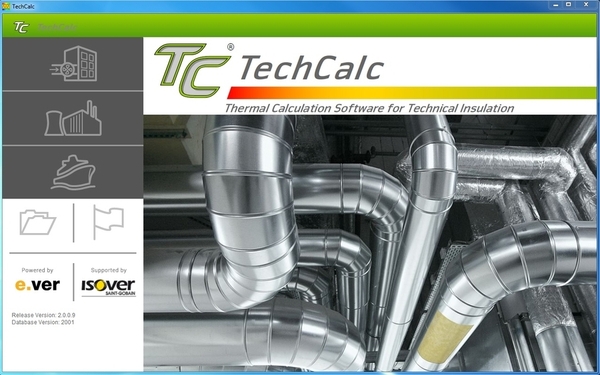The height and width of the screenshot is (375, 600).
Task: Minimize the TechCalc window
Action: coord(556,5)
